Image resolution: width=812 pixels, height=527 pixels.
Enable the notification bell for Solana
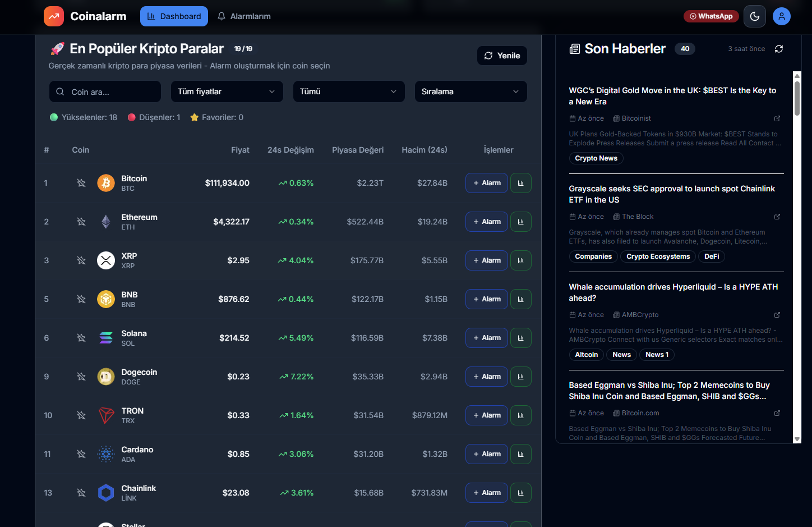coord(81,338)
